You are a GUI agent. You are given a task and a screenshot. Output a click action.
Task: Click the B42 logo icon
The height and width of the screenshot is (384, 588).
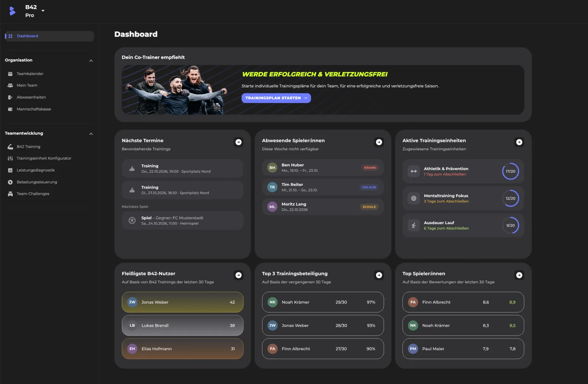(x=12, y=11)
